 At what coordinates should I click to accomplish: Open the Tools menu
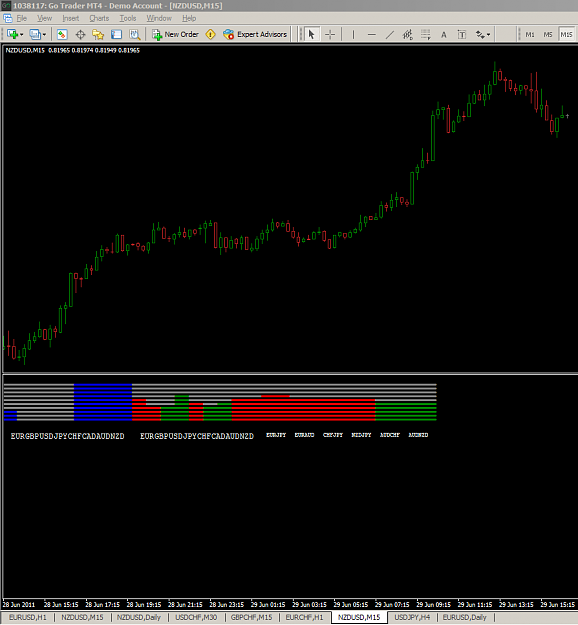(x=128, y=18)
